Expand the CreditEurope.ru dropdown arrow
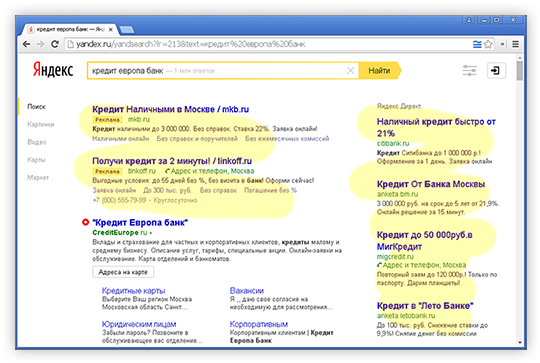Screen dimensions: 540x363 click(150, 233)
